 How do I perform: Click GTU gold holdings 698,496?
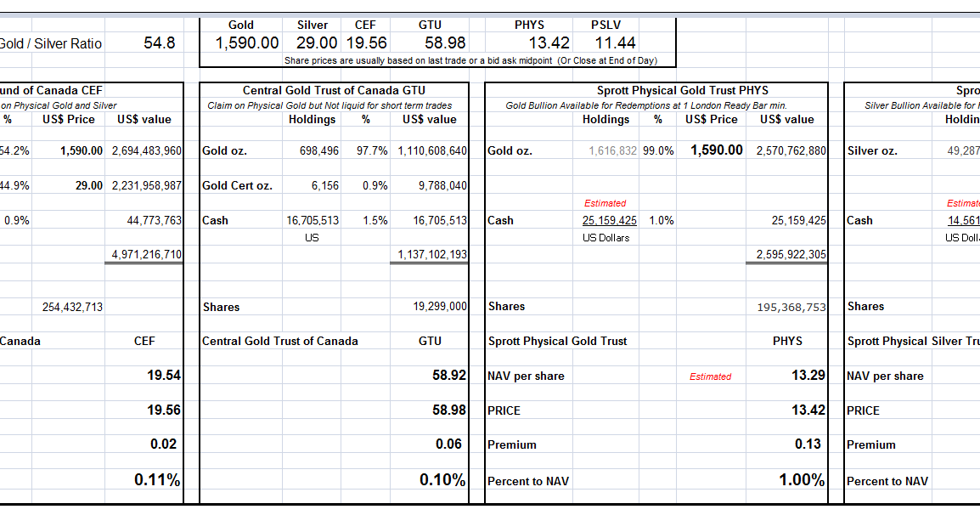pos(319,150)
